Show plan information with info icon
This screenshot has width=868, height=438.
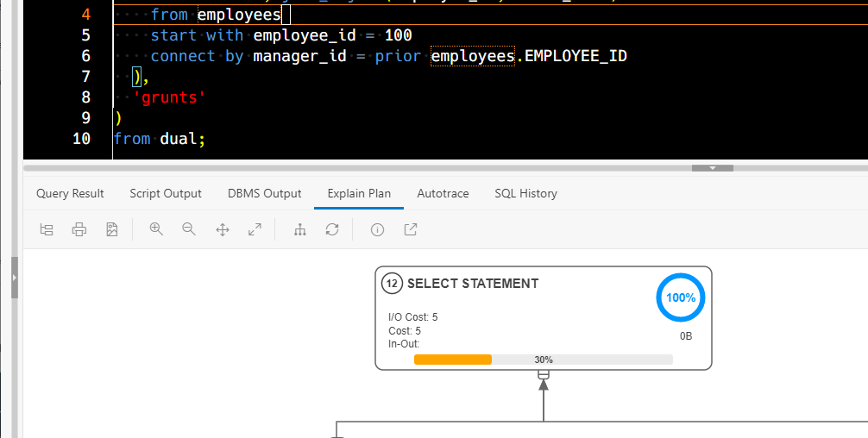(377, 229)
